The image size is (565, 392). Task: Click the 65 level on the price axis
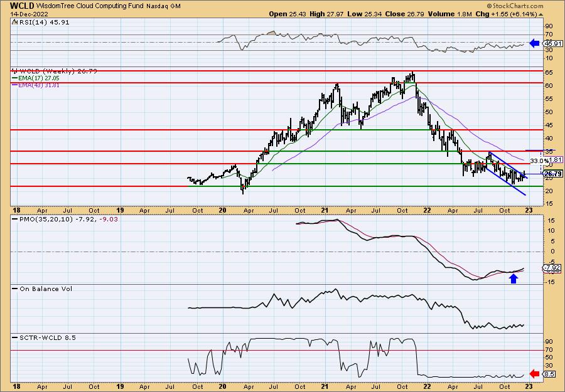[549, 72]
